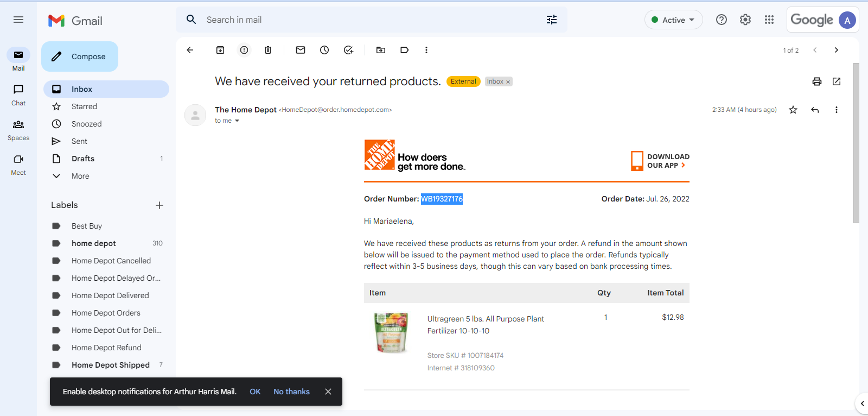Click OK on notifications prompt
Viewport: 868px width, 416px height.
[255, 392]
